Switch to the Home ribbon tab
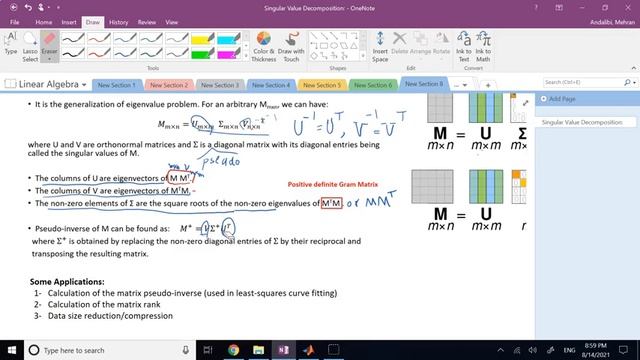Viewport: 640px width, 360px height. pos(43,22)
